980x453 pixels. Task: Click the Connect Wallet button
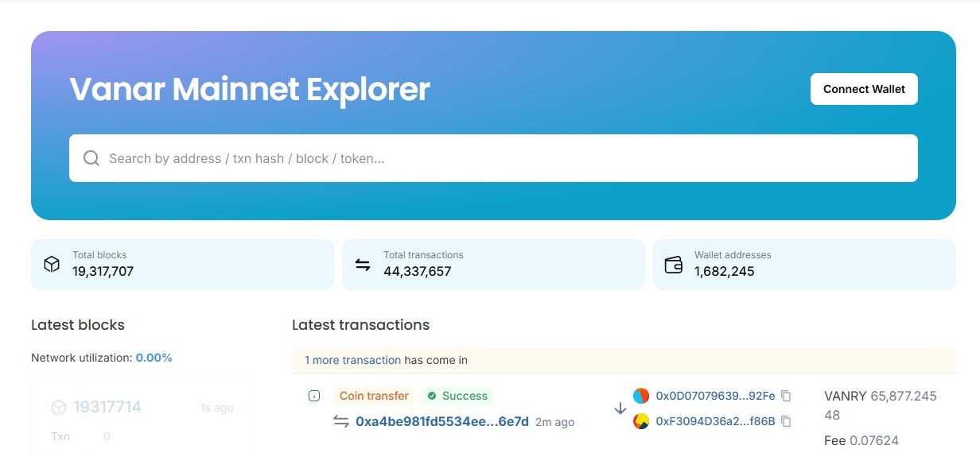[x=864, y=89]
